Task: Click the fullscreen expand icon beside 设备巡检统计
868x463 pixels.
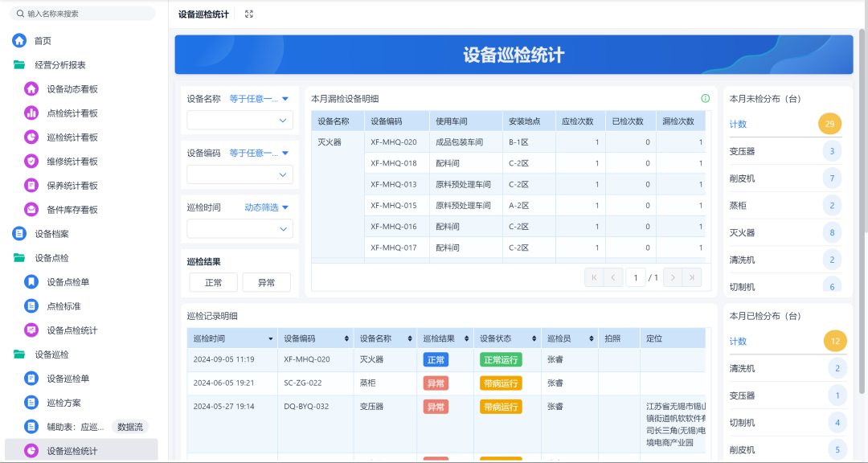Action: click(x=249, y=14)
